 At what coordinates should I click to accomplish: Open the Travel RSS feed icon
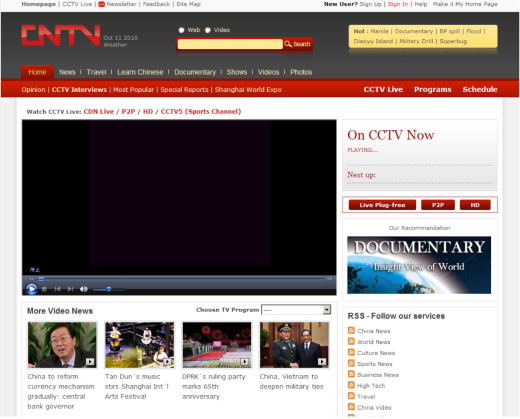351,396
